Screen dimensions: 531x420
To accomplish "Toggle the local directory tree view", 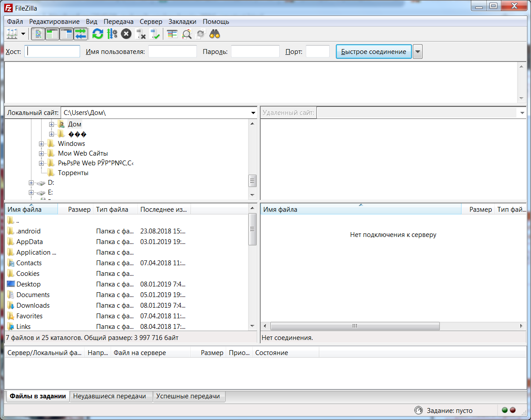I will [52, 34].
